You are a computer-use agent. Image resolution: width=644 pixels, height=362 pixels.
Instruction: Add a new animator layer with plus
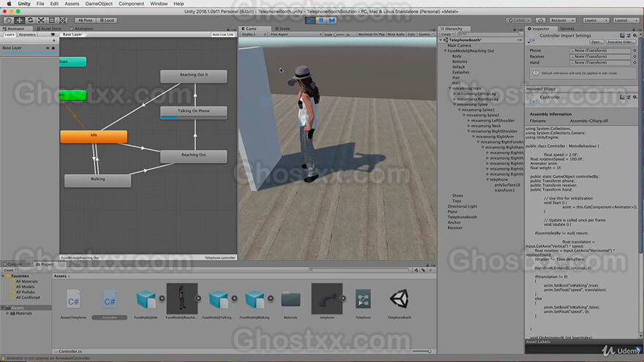pyautogui.click(x=54, y=41)
